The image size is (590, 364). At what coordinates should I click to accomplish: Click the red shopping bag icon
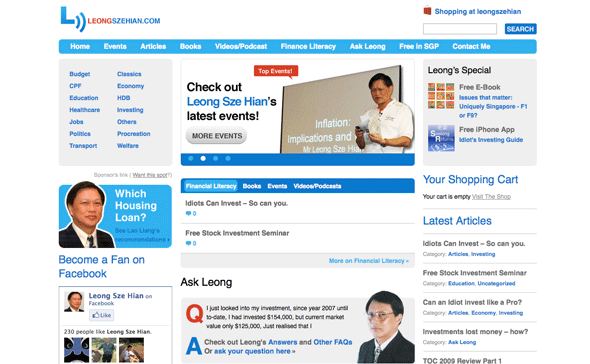427,11
